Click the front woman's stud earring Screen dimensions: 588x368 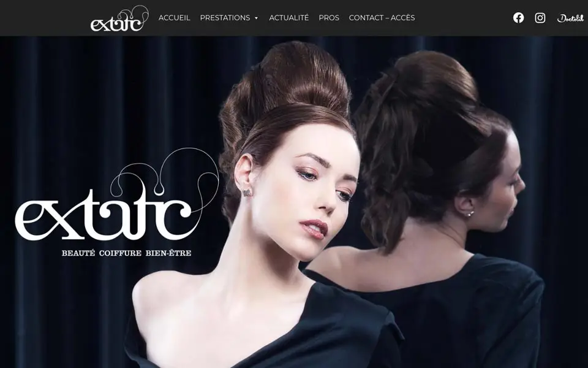(x=248, y=192)
